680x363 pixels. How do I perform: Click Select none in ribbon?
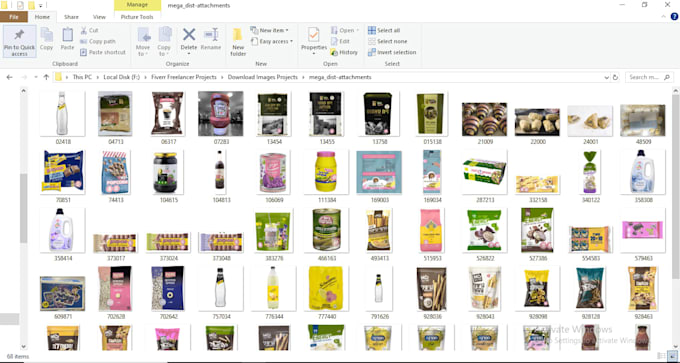387,41
